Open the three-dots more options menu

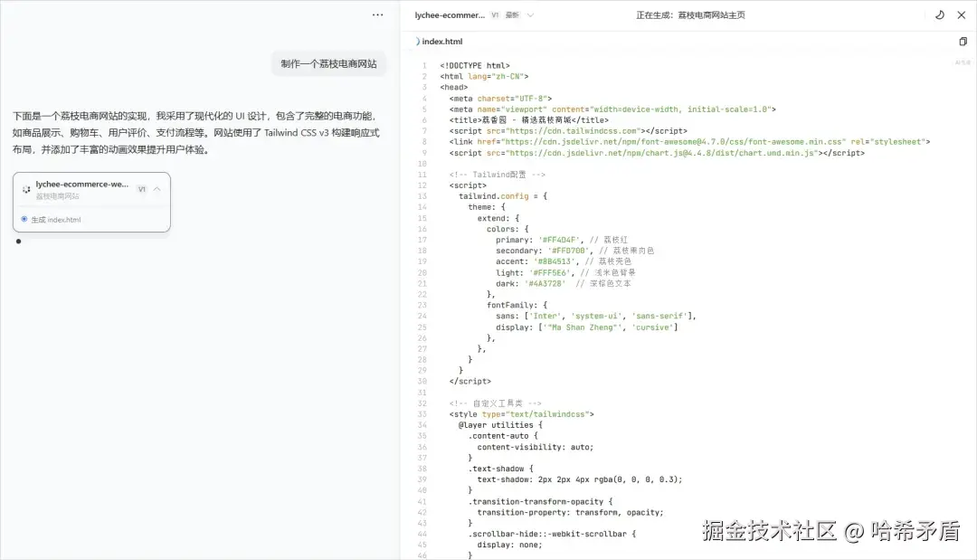(377, 15)
